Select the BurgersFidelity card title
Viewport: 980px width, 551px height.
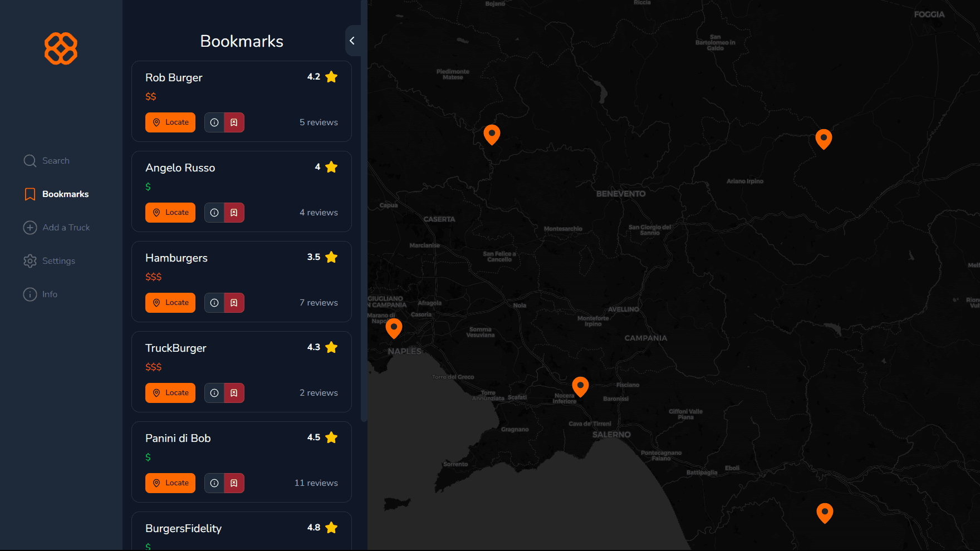[x=183, y=528]
